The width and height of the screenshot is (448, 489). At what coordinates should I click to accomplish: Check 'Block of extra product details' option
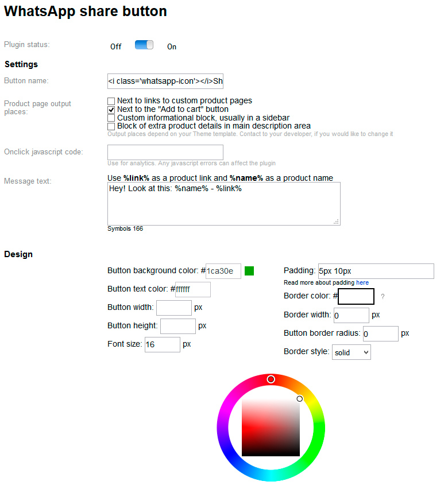[111, 126]
